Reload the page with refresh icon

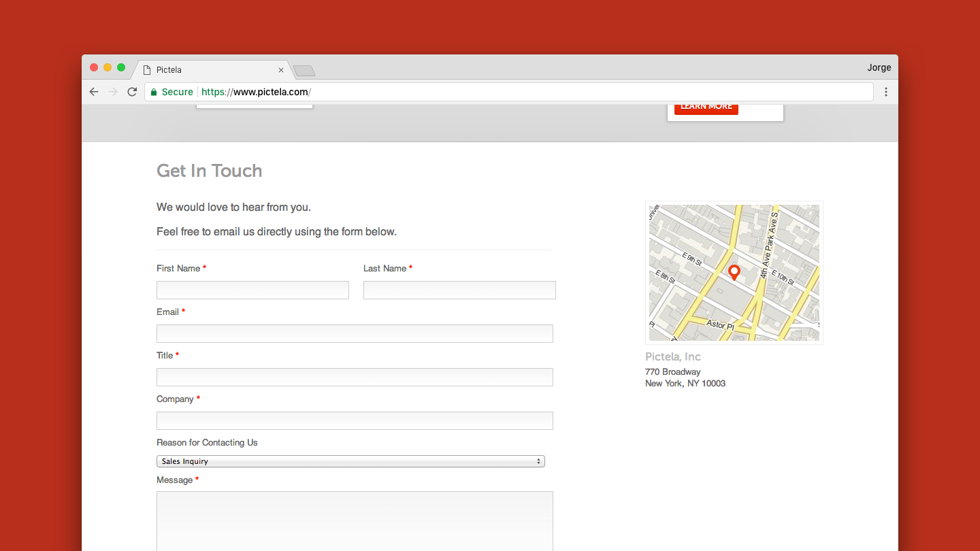click(132, 92)
